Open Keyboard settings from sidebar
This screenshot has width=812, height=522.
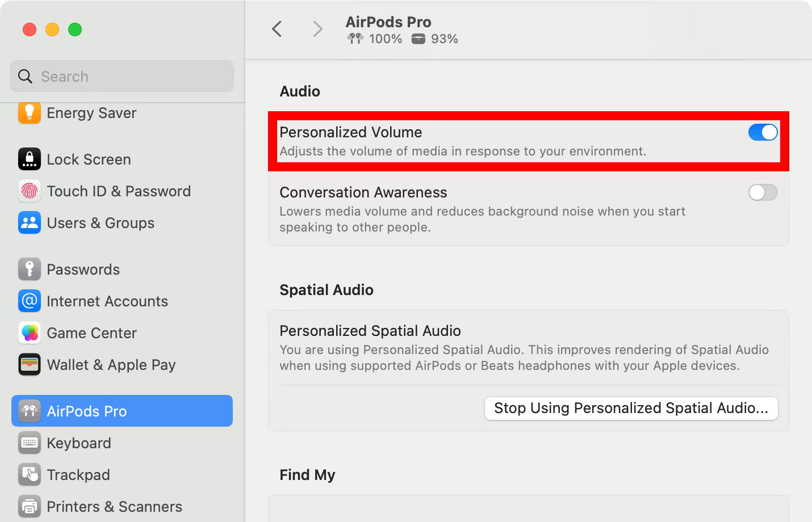tap(30, 443)
